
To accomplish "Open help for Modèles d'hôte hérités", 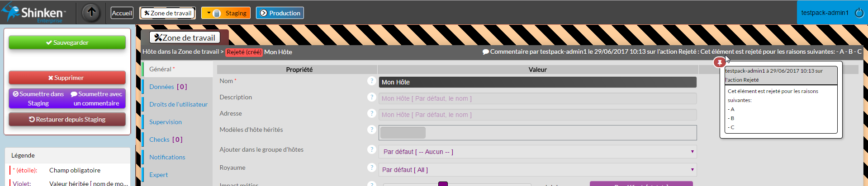I will point(372,130).
